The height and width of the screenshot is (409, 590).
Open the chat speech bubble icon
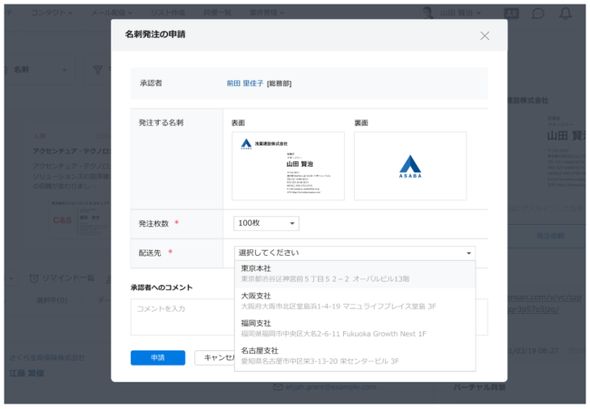(x=538, y=14)
